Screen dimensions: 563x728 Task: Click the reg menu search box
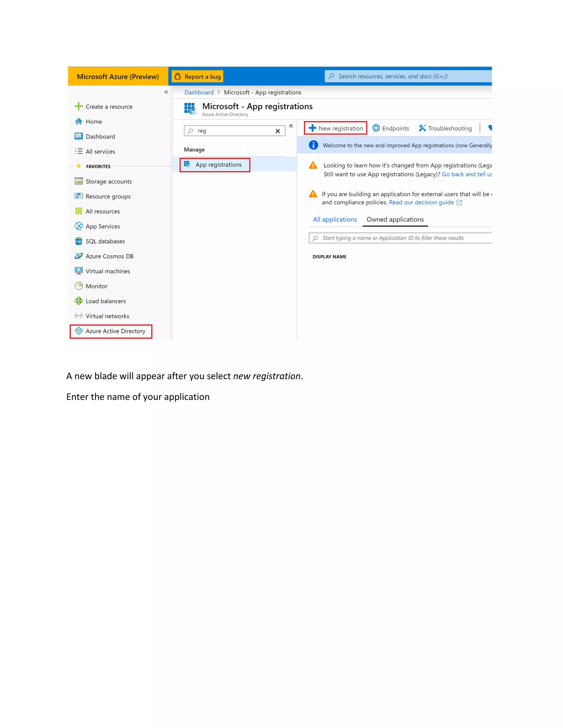pos(234,131)
